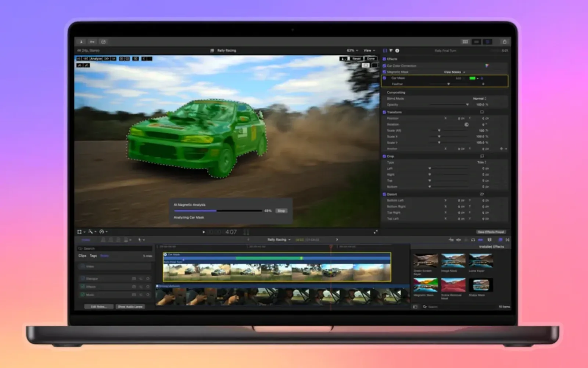588x368 pixels.
Task: Click the green Car Mask color swatch
Action: tap(473, 78)
